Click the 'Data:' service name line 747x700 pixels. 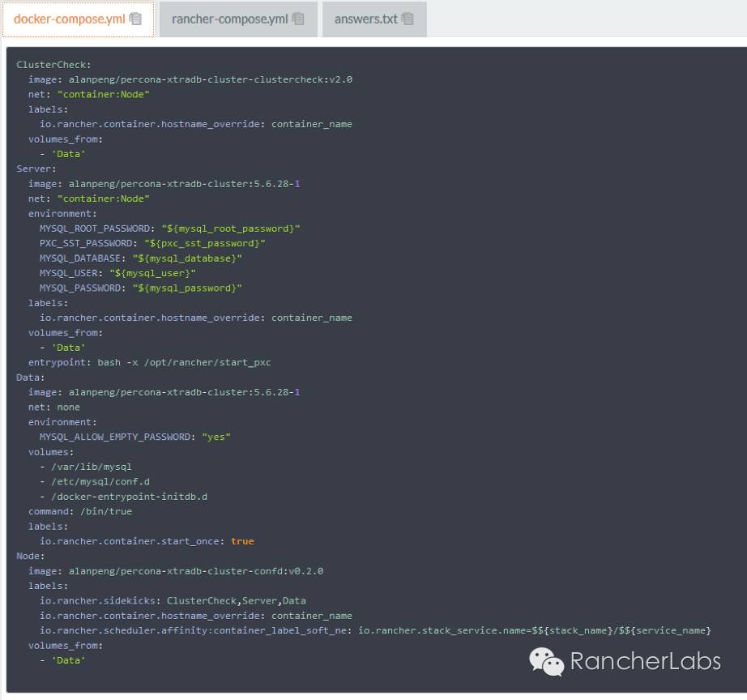31,378
